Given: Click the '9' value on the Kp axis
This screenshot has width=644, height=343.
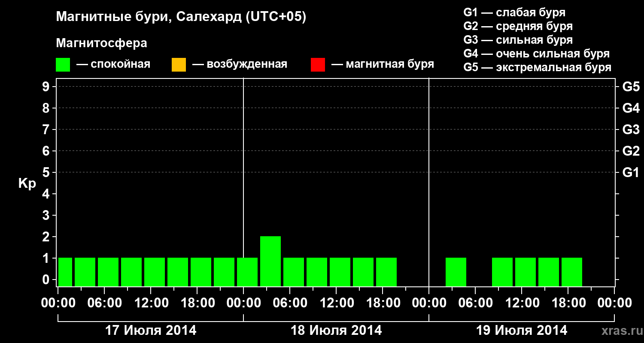Looking at the screenshot, I should coord(47,87).
